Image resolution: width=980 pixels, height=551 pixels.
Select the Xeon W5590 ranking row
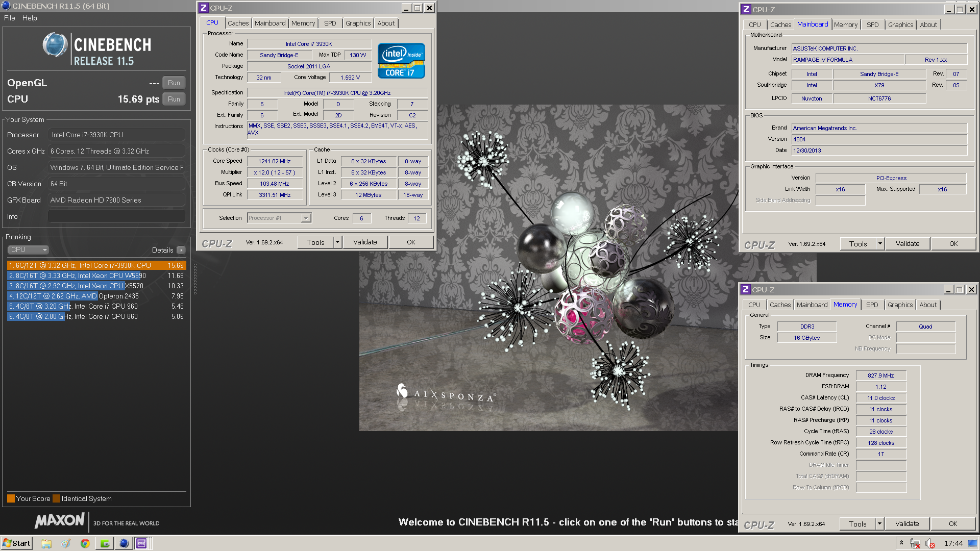[96, 275]
